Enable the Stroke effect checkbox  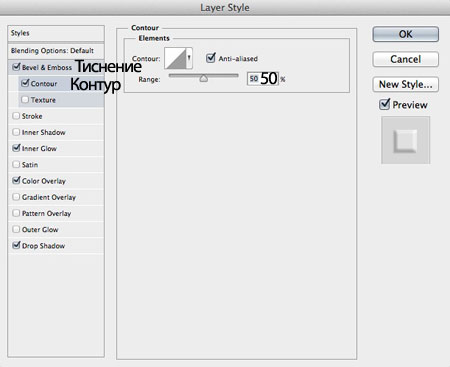[16, 116]
